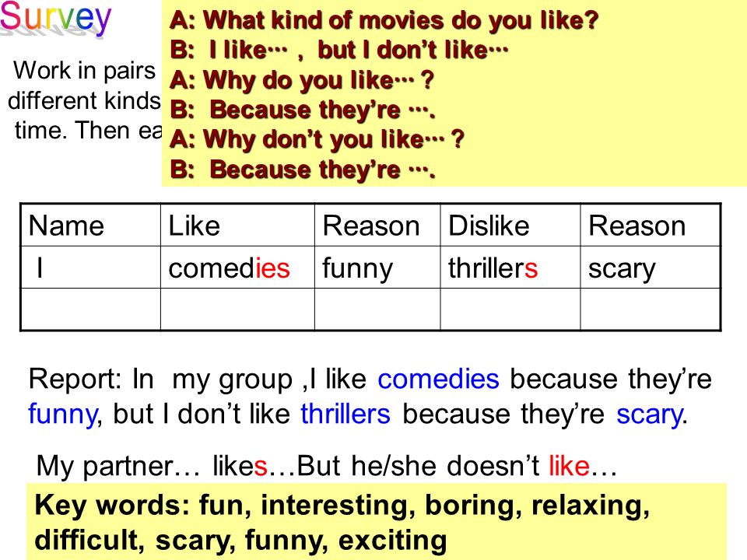747x560 pixels.
Task: Click 'What kind of movies do you like?' line
Action: (x=384, y=20)
